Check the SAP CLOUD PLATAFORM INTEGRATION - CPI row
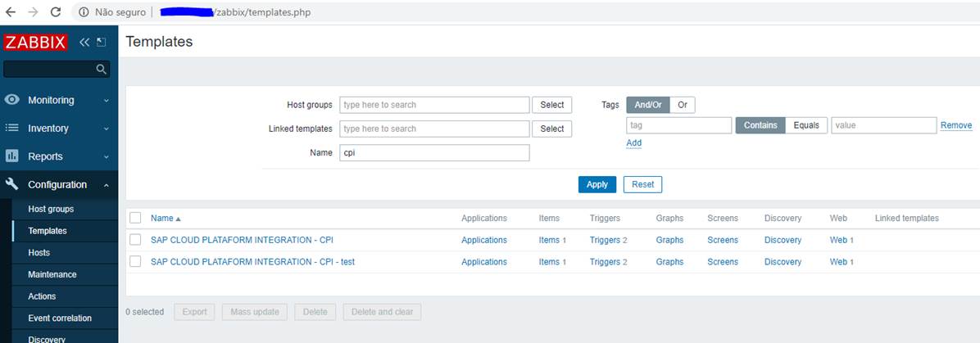 pyautogui.click(x=135, y=240)
